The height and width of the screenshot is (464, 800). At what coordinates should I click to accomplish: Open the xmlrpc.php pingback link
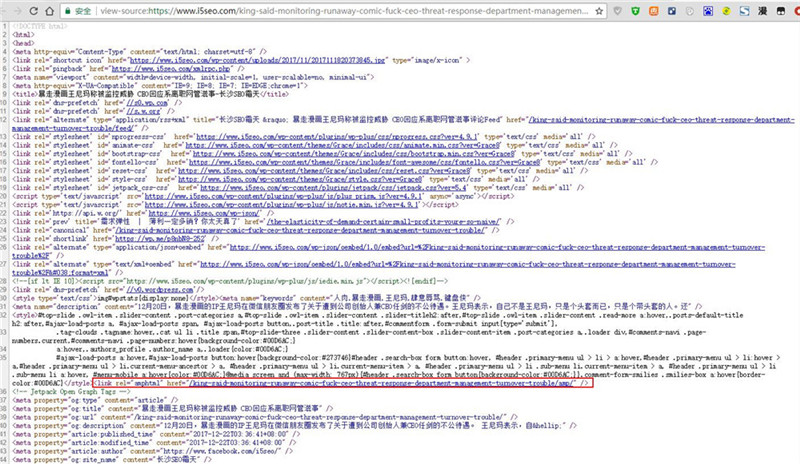coord(171,68)
